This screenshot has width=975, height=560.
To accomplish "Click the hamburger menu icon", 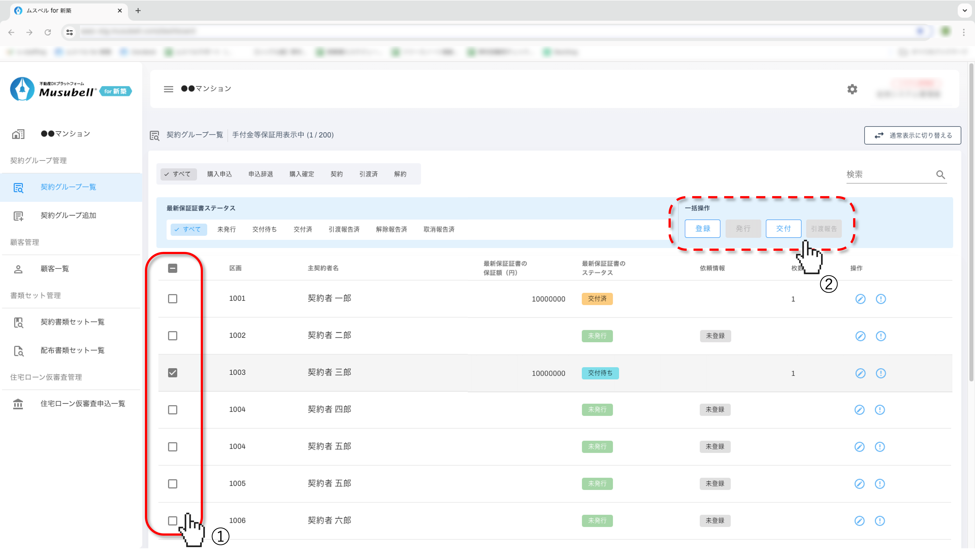I will (x=168, y=89).
